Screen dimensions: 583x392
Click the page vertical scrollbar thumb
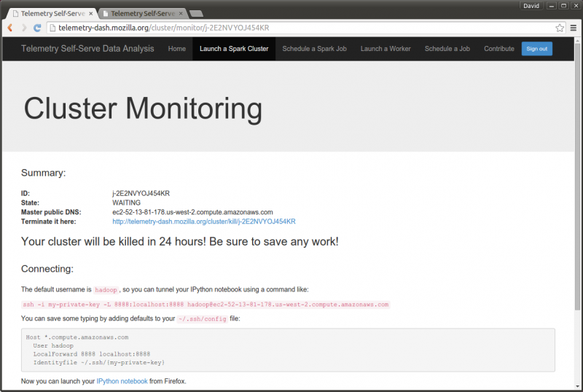tap(577, 176)
